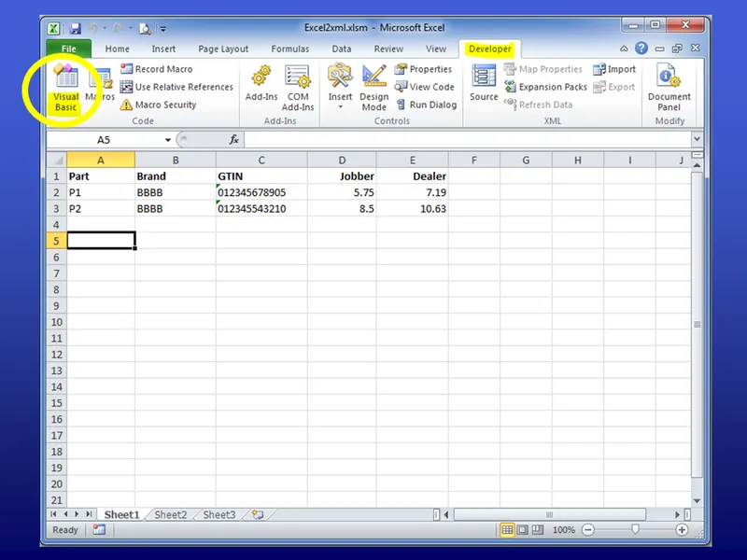
Task: Switch to Sheet2
Action: click(171, 514)
